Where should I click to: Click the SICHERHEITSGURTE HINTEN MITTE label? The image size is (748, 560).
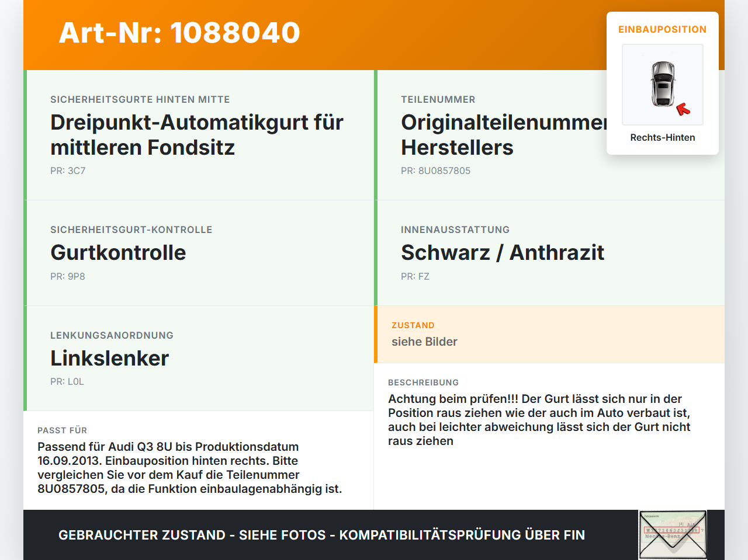(140, 100)
